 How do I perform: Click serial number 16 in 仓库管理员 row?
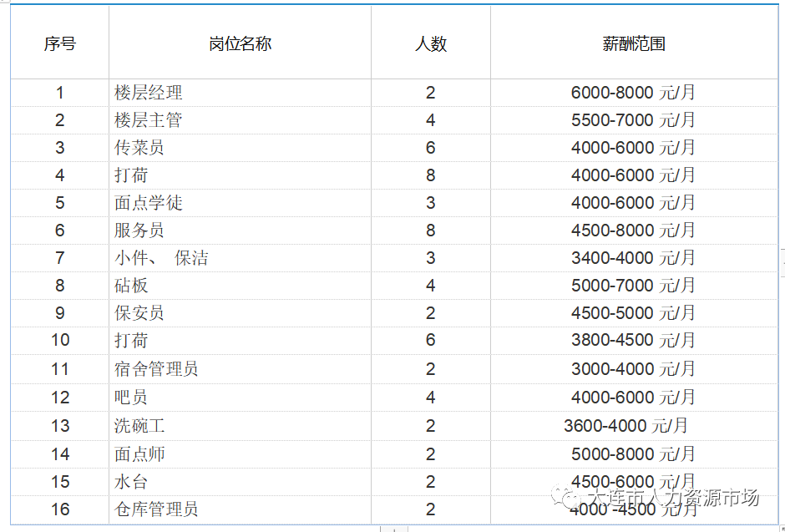(60, 509)
